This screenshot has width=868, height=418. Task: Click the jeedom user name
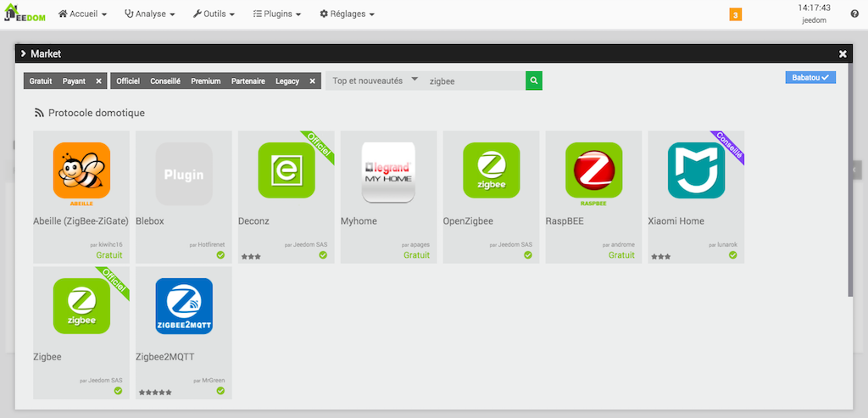click(815, 20)
